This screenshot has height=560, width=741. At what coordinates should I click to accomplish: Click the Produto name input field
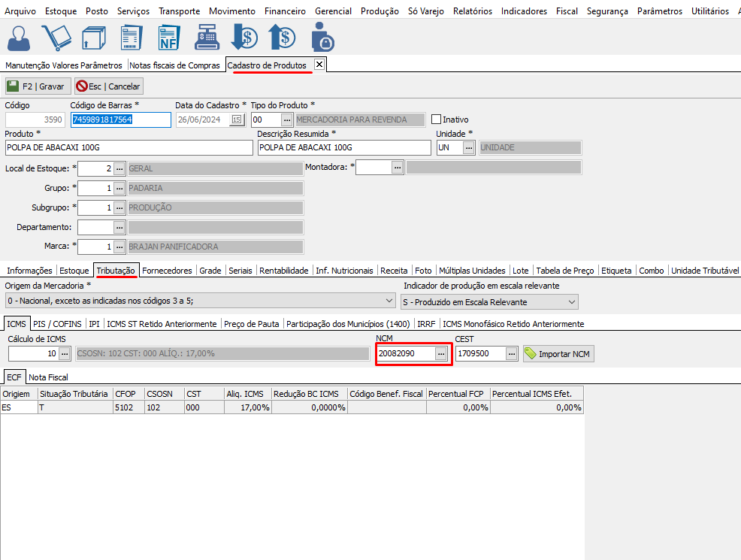(129, 147)
